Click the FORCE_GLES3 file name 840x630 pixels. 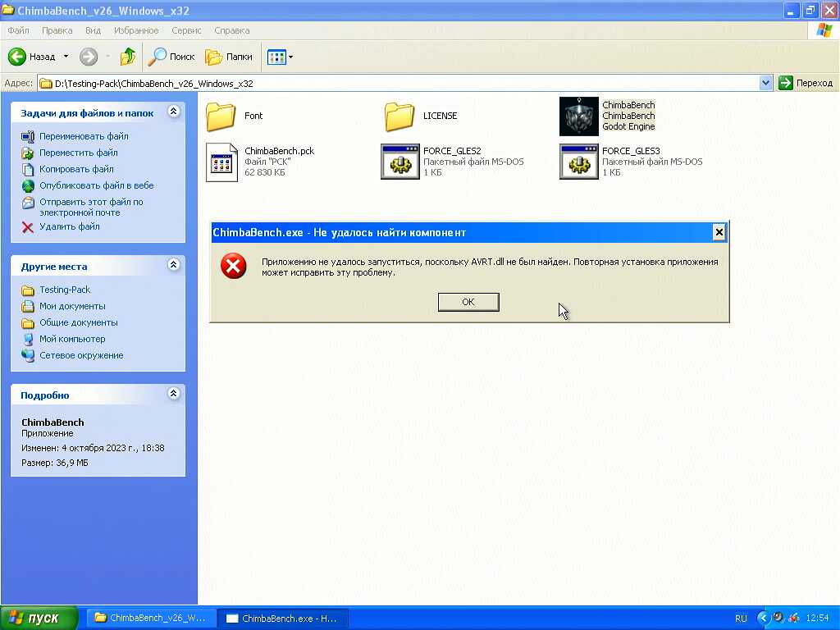click(x=631, y=151)
